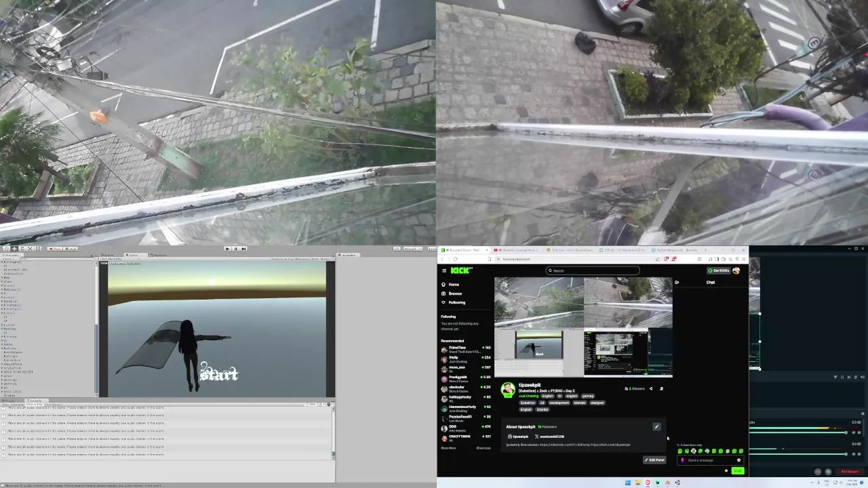This screenshot has height=488, width=868.
Task: Open chat settings icon beside Chat button
Action: (726, 470)
